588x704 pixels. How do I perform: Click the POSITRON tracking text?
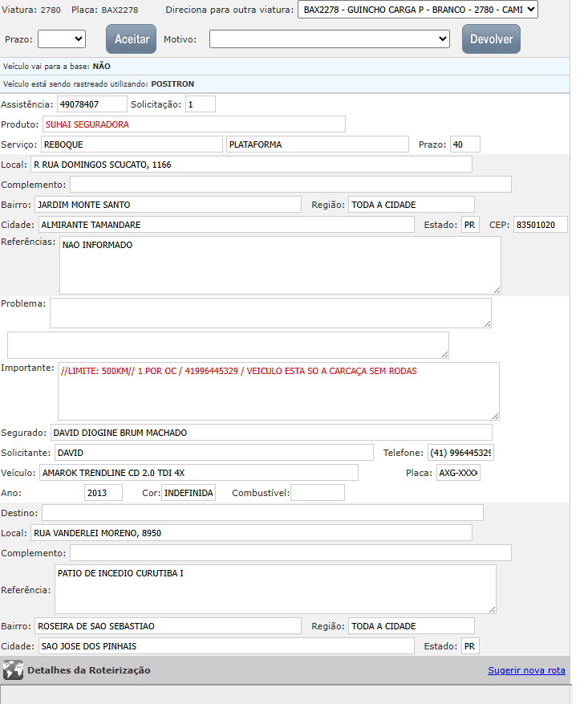click(x=172, y=84)
